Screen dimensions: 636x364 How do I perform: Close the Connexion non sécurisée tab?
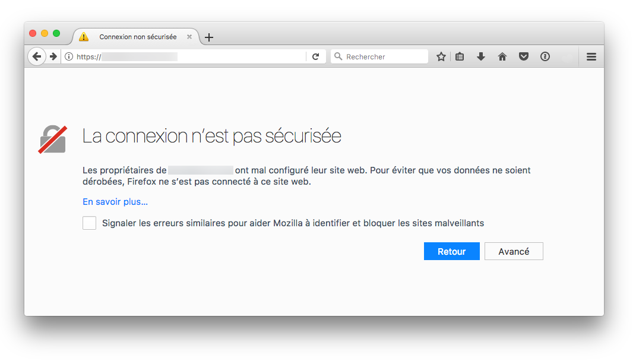(x=189, y=37)
